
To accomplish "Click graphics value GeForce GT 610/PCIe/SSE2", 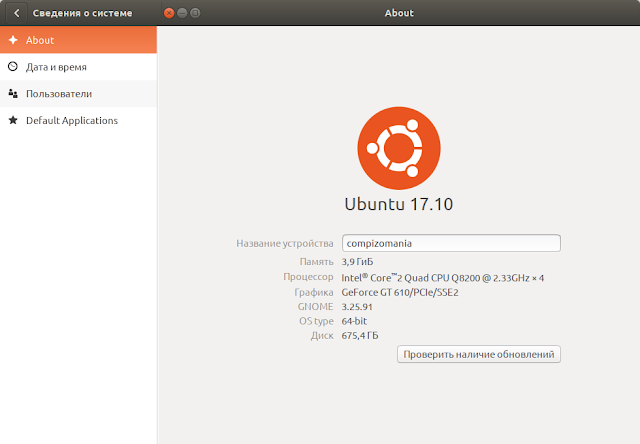I will (x=400, y=293).
